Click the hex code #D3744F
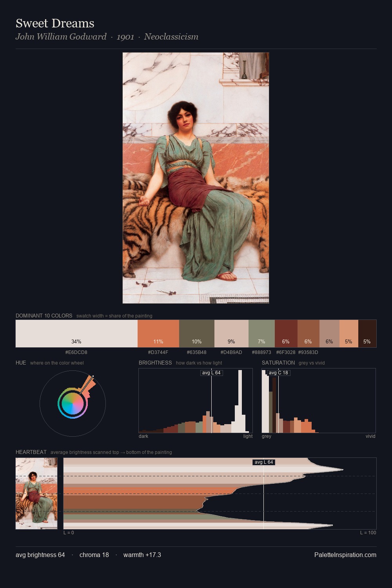This screenshot has height=588, width=392. point(158,352)
